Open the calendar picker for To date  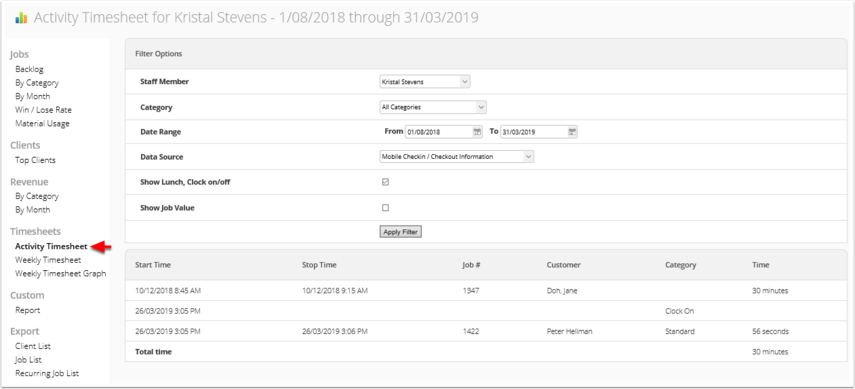pyautogui.click(x=572, y=131)
